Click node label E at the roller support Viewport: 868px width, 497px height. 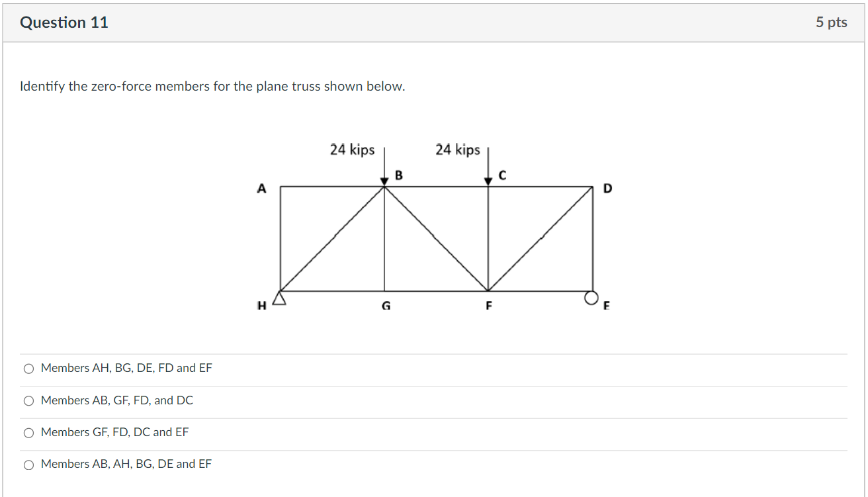[605, 306]
